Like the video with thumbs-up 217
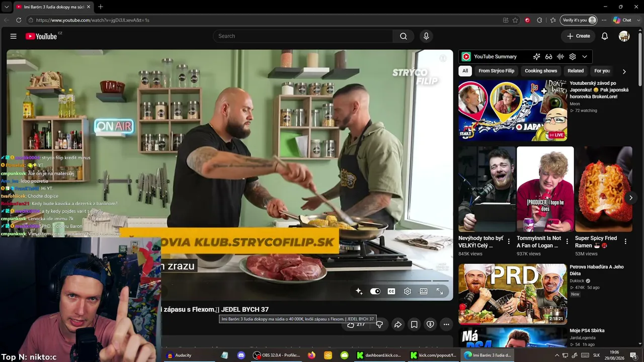The image size is (644, 362). [356, 324]
